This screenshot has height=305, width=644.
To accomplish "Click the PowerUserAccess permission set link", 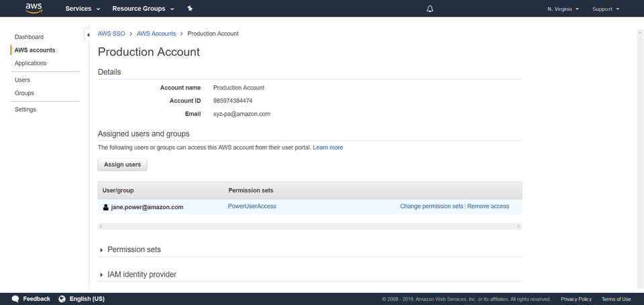I will point(252,206).
